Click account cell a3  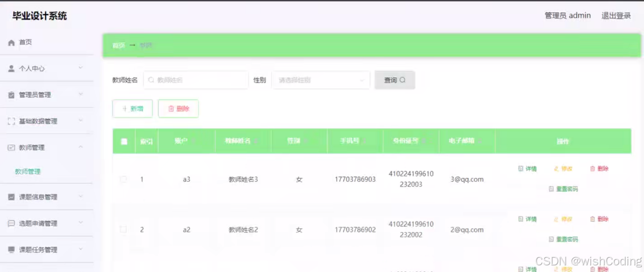click(187, 179)
